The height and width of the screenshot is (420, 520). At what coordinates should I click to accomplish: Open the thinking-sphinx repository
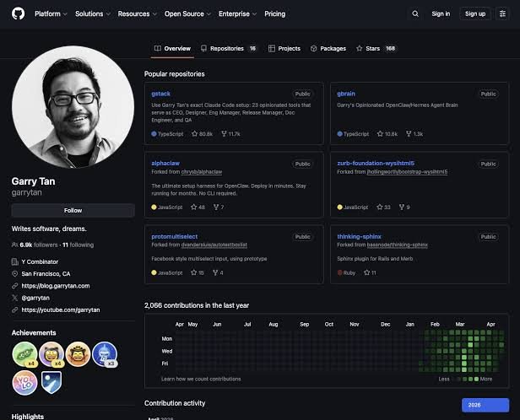[359, 236]
